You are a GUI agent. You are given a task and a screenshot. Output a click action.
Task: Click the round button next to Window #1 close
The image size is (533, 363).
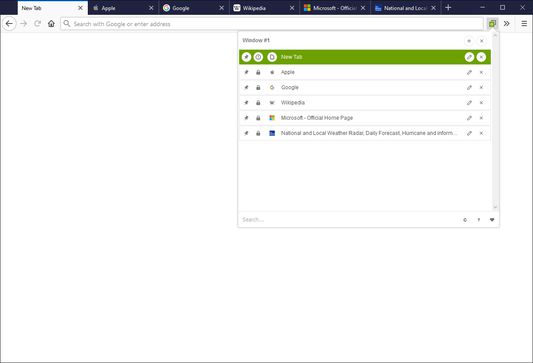(x=469, y=41)
